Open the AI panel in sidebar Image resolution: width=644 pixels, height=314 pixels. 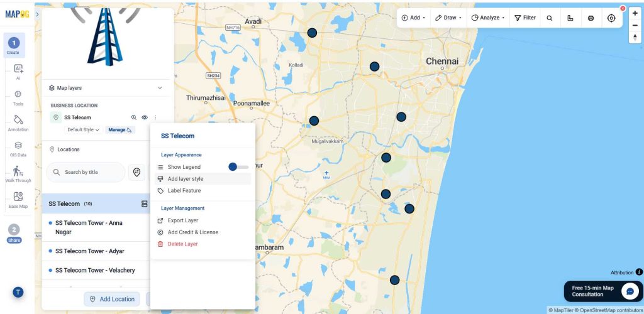point(18,72)
